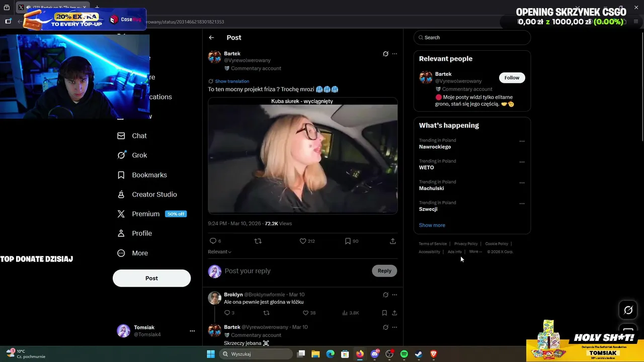Open floating Grok button at bottom right
Screen dimensions: 644x362
pyautogui.click(x=628, y=310)
